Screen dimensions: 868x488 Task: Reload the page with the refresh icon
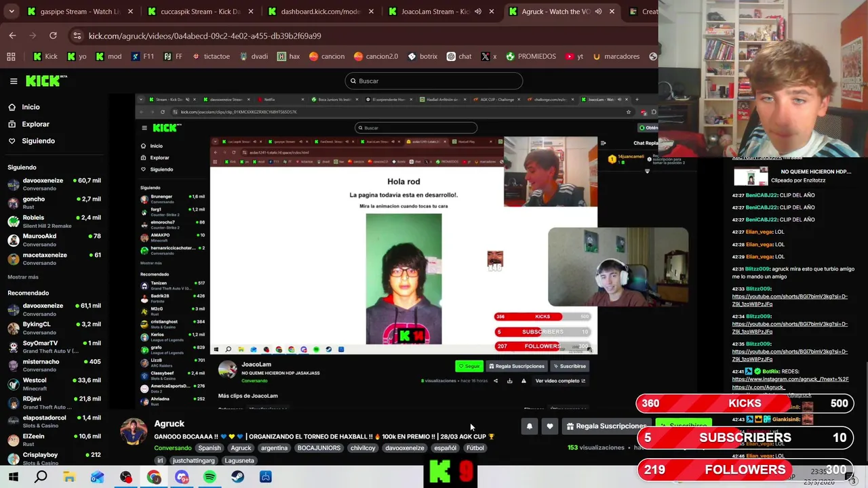point(53,35)
